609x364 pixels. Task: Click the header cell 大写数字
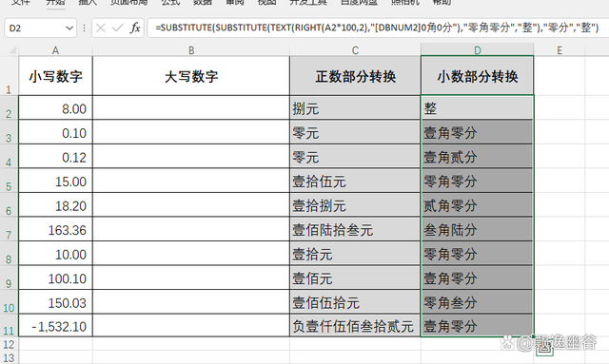click(x=191, y=76)
